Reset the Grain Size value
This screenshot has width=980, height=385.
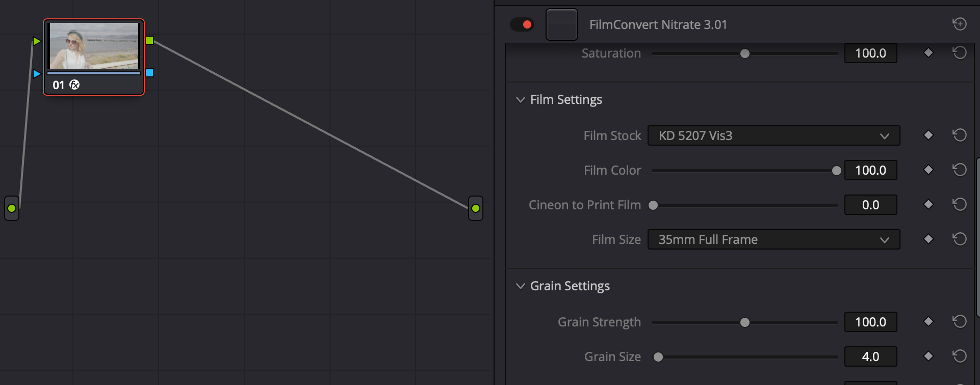click(959, 356)
